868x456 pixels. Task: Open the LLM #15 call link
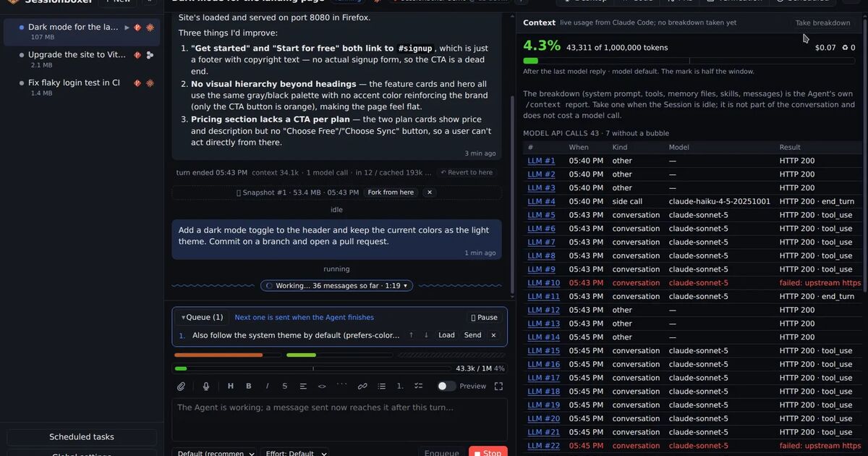pyautogui.click(x=543, y=350)
